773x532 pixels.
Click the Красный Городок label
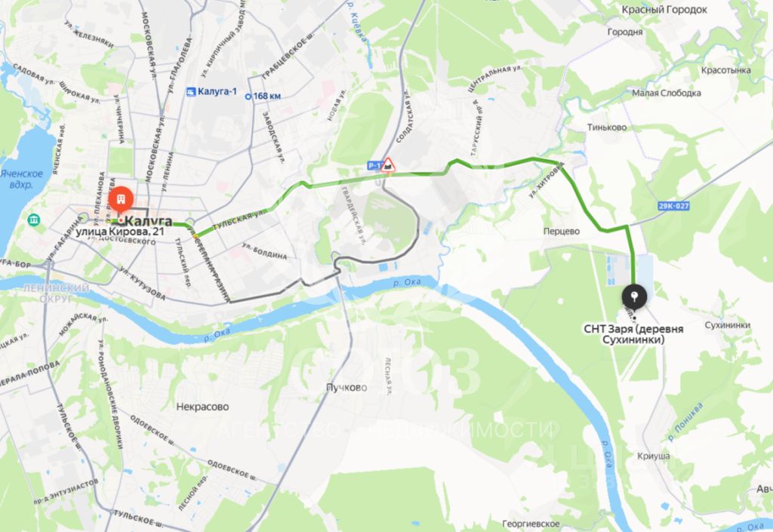664,9
